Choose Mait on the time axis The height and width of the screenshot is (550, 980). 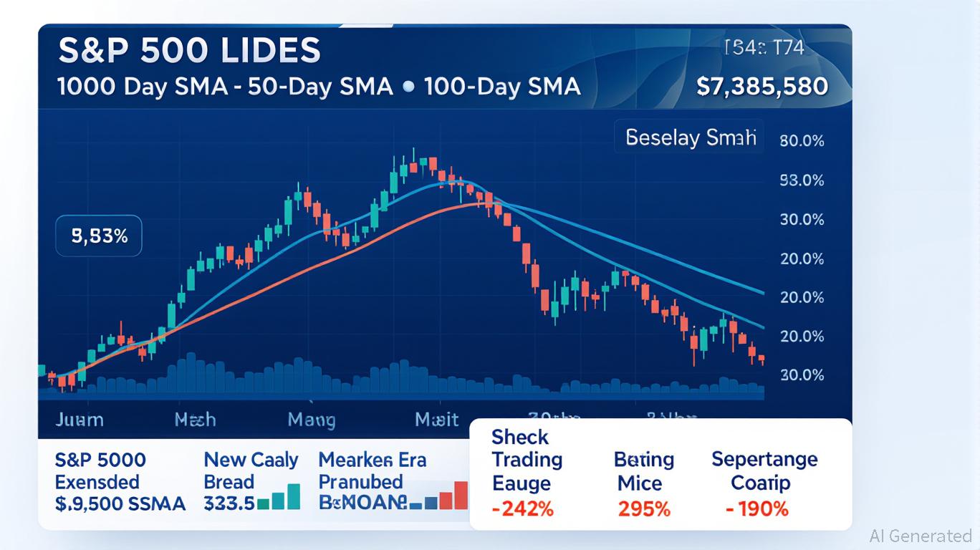point(436,420)
